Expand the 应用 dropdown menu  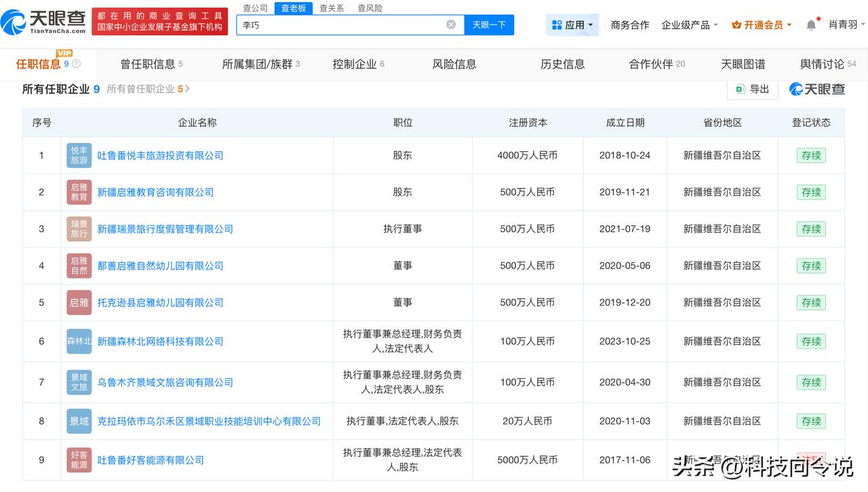coord(572,25)
